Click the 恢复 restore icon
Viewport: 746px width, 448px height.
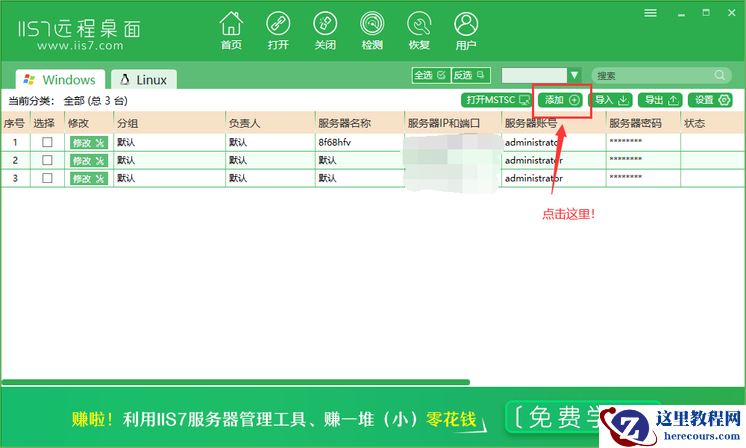point(419,30)
